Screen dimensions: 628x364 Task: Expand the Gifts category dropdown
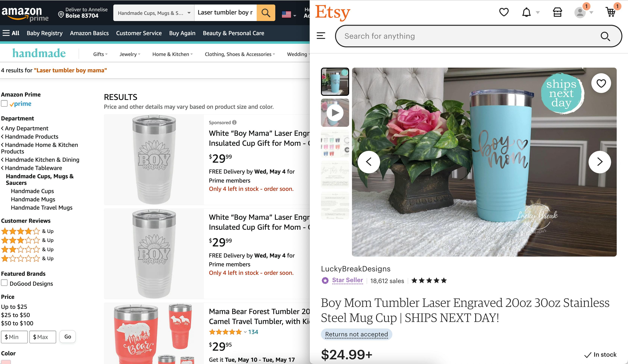coord(99,54)
